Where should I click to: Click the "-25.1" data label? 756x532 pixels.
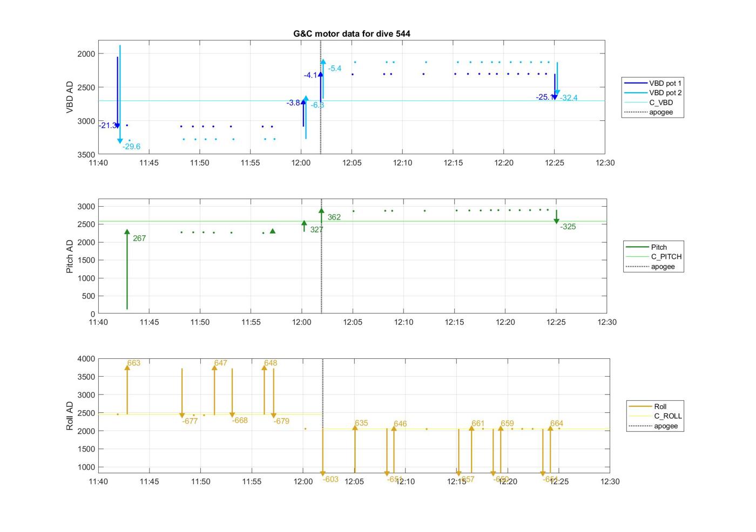pos(544,97)
